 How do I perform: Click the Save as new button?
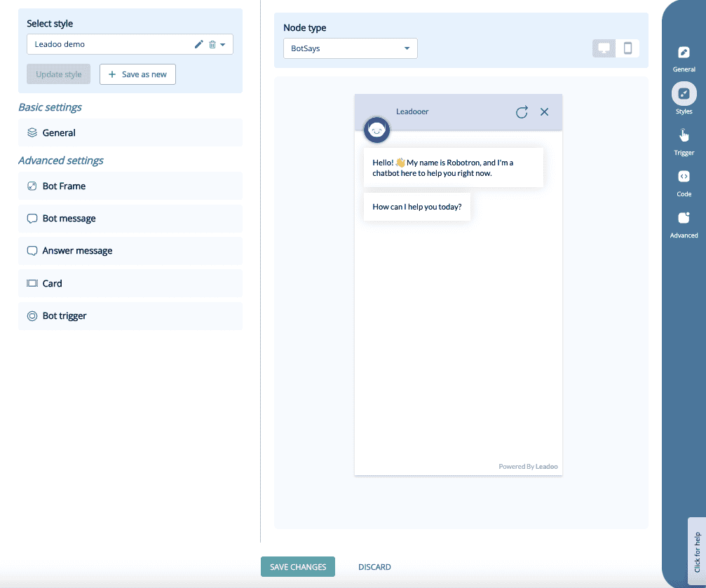coord(137,74)
